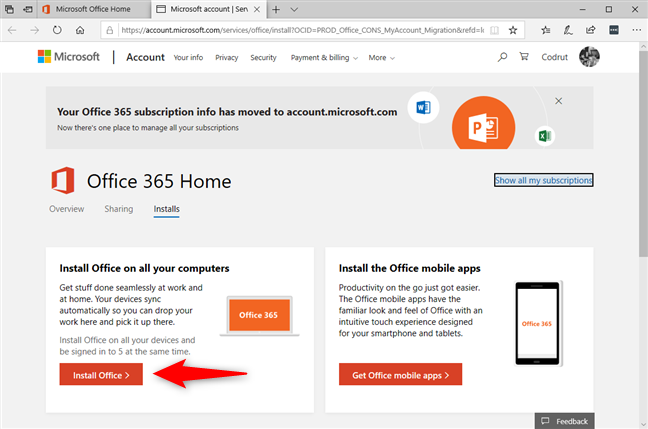648x429 pixels.
Task: Open the Favorites hub icon
Action: pyautogui.click(x=546, y=30)
